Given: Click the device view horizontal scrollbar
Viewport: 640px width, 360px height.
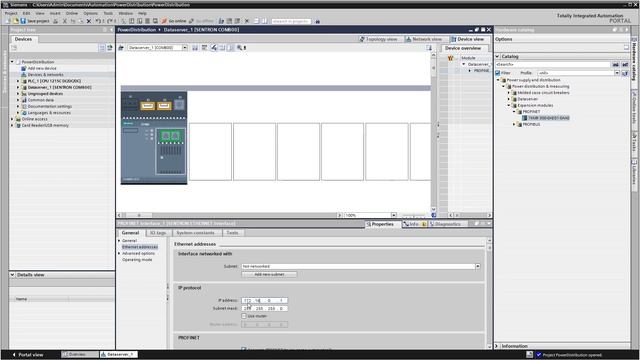Looking at the screenshot, I should pyautogui.click(x=230, y=215).
